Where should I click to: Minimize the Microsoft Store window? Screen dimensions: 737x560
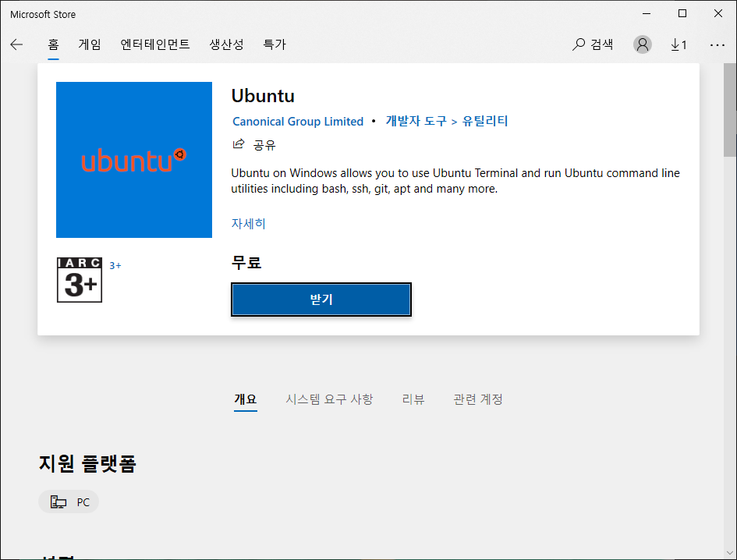tap(647, 13)
